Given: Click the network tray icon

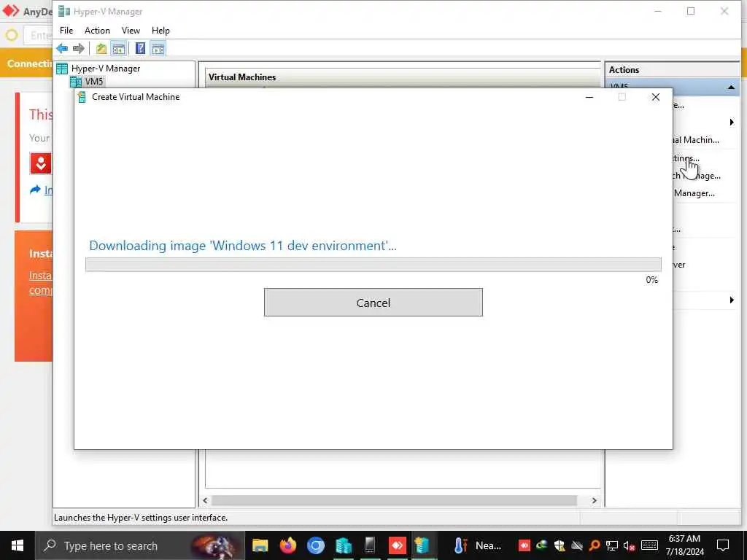Looking at the screenshot, I should pos(612,545).
